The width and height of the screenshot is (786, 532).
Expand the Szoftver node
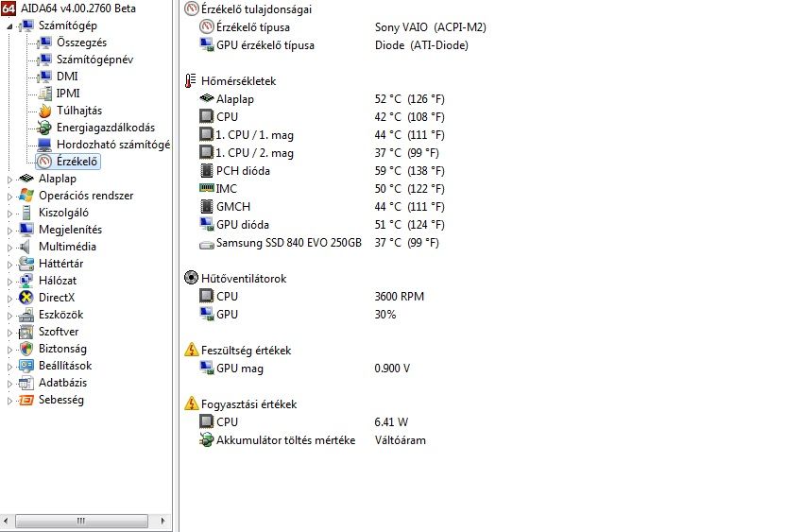point(9,333)
